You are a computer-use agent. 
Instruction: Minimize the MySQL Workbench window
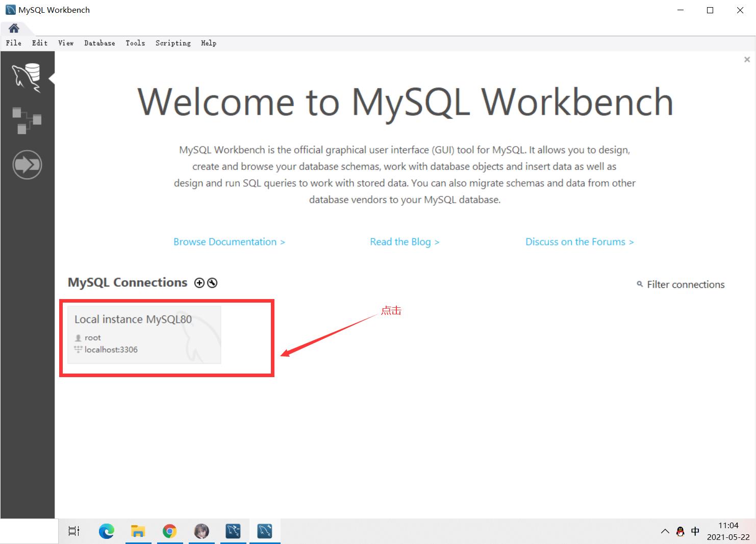(x=681, y=10)
